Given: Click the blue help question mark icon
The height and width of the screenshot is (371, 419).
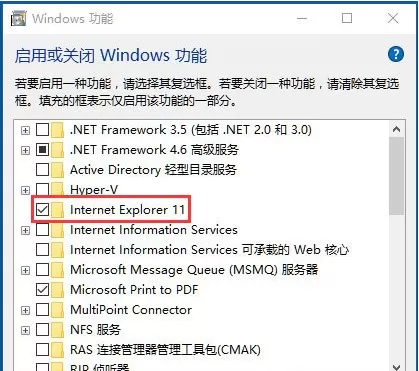Looking at the screenshot, I should click(396, 54).
